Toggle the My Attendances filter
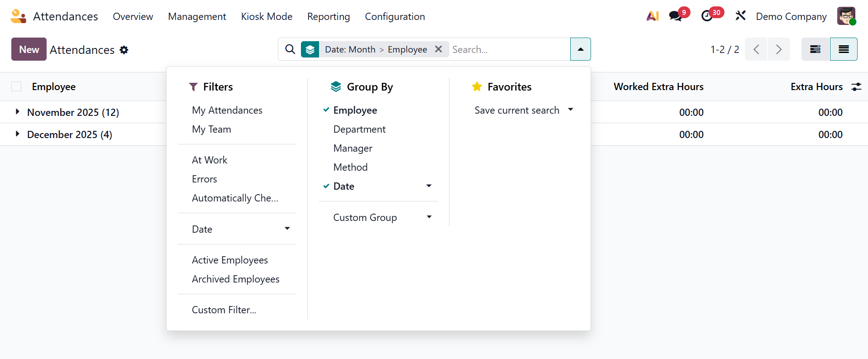Image resolution: width=868 pixels, height=359 pixels. pos(227,110)
